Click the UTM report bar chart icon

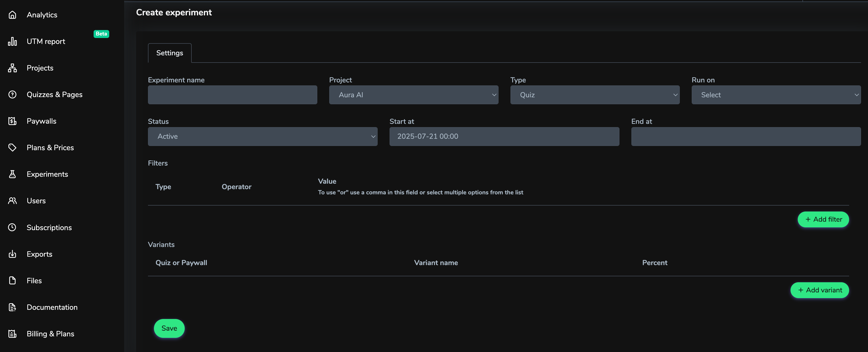click(x=12, y=41)
